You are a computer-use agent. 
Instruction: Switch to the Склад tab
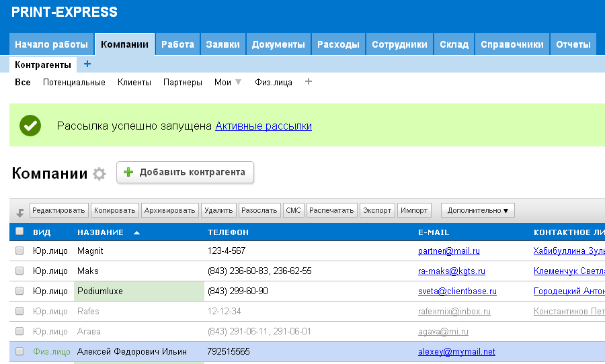pyautogui.click(x=454, y=44)
